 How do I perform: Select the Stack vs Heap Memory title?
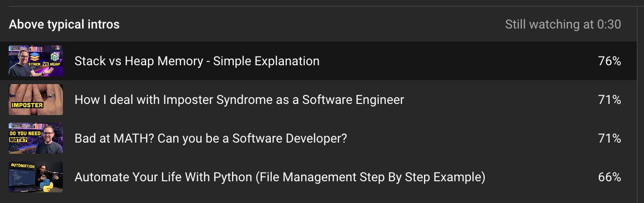(197, 61)
